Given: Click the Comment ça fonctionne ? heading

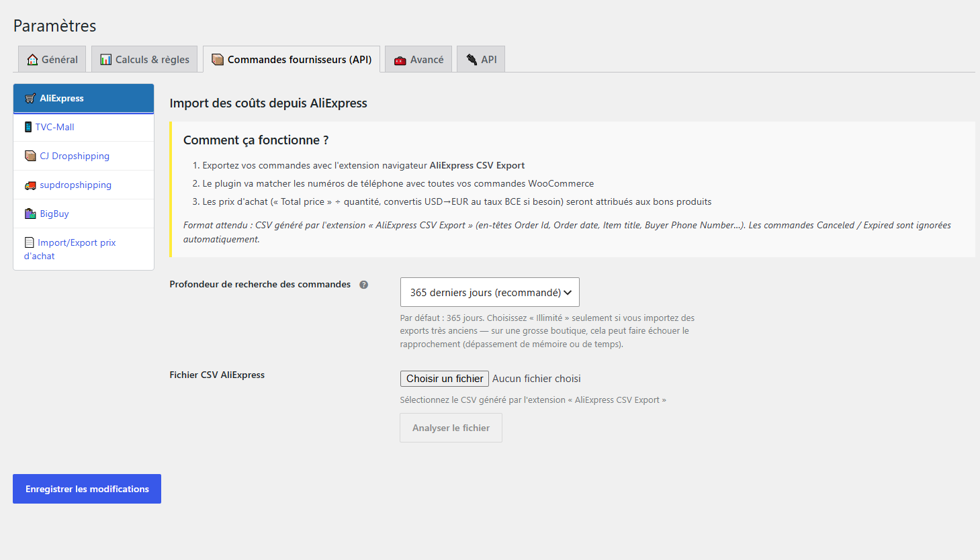Looking at the screenshot, I should coord(256,140).
